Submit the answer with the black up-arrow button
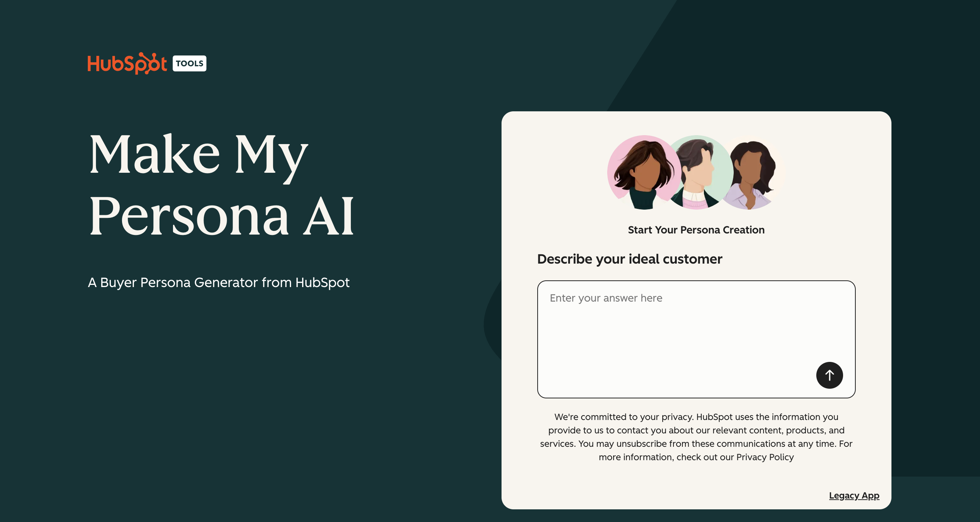 (x=829, y=375)
